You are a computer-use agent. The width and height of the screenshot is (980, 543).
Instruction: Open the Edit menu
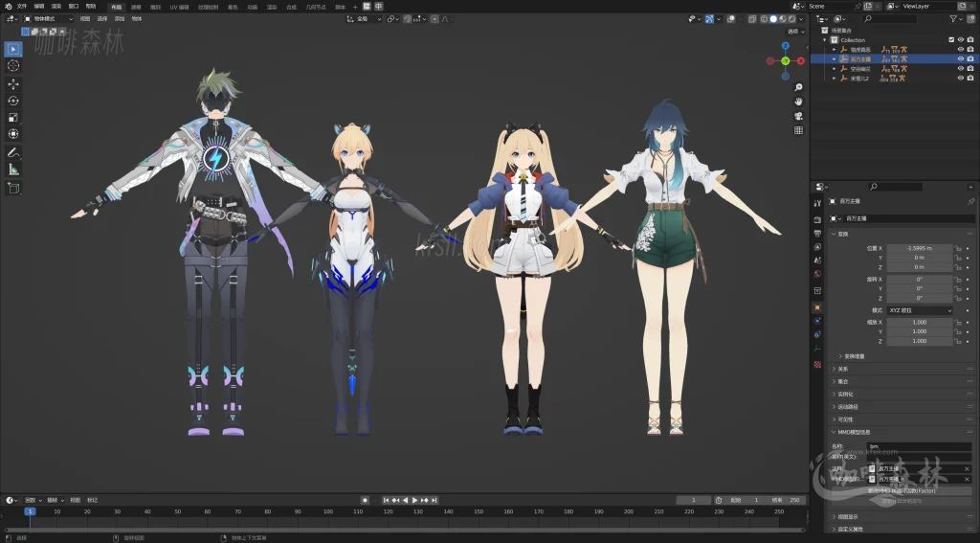tap(38, 7)
